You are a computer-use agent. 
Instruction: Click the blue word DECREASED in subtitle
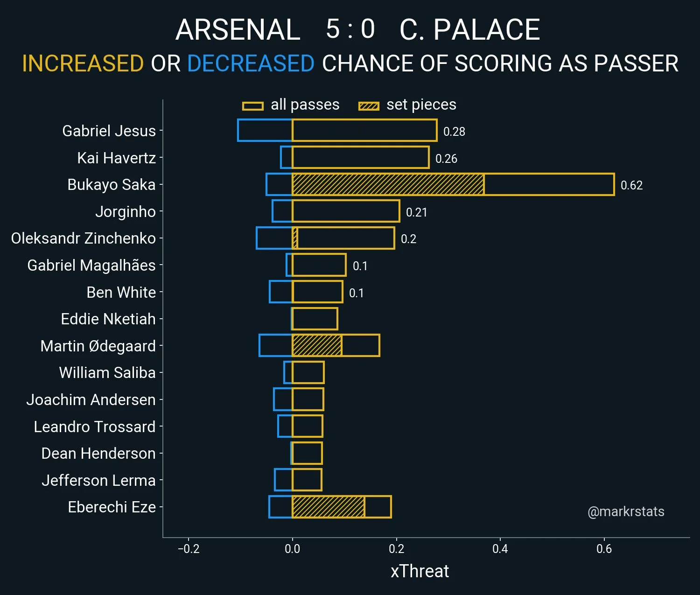click(251, 63)
